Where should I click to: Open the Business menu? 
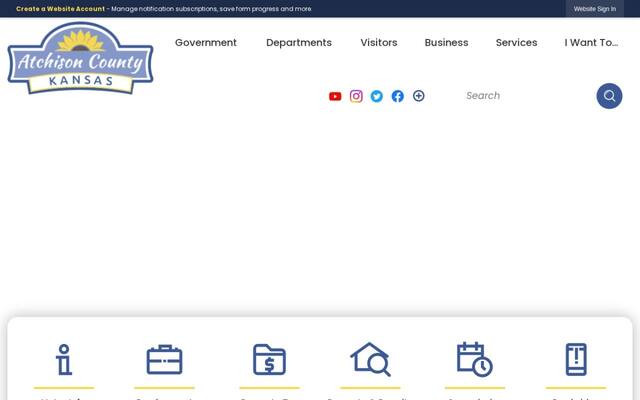tap(447, 42)
